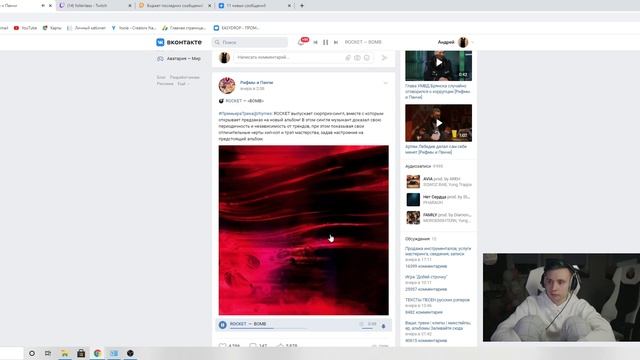The width and height of the screenshot is (640, 360).
Task: Open Рифмы и Панчи community avatar
Action: tap(227, 85)
